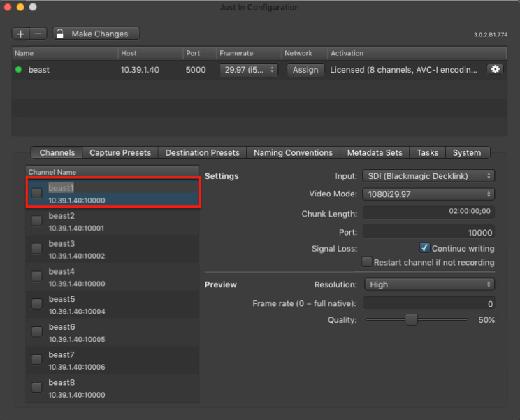The width and height of the screenshot is (520, 420).
Task: Open the Naming Conventions tab
Action: click(293, 153)
